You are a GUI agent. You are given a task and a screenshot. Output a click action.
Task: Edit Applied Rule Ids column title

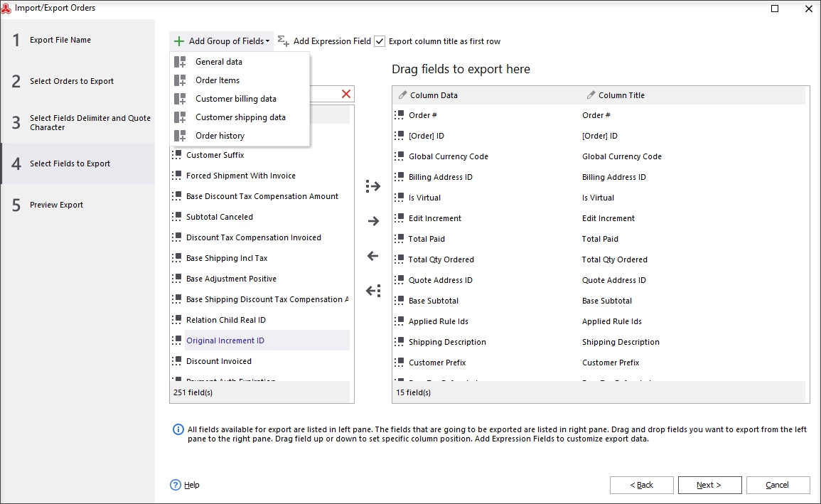(611, 321)
